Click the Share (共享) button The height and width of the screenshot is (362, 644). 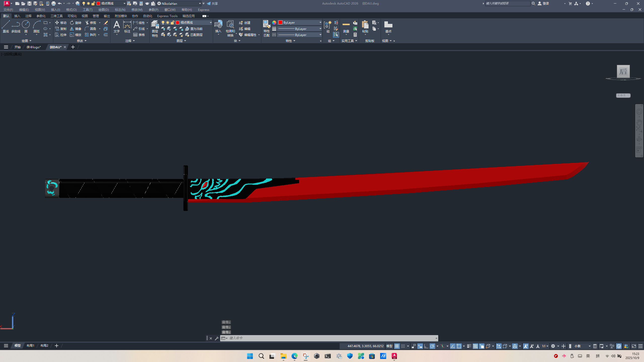coord(213,4)
